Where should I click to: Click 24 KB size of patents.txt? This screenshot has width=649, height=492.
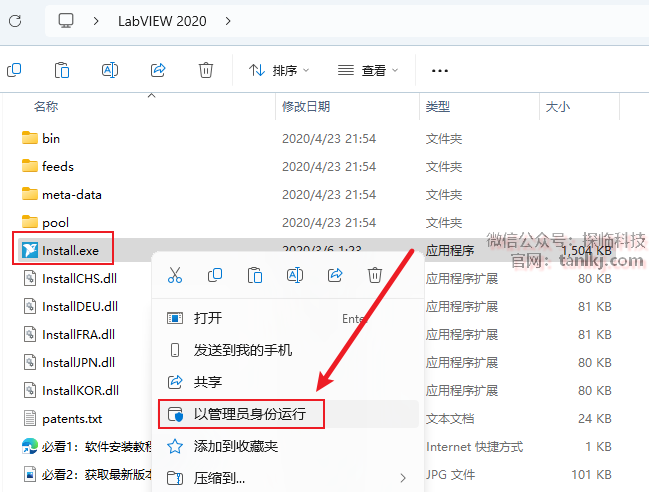pos(594,419)
